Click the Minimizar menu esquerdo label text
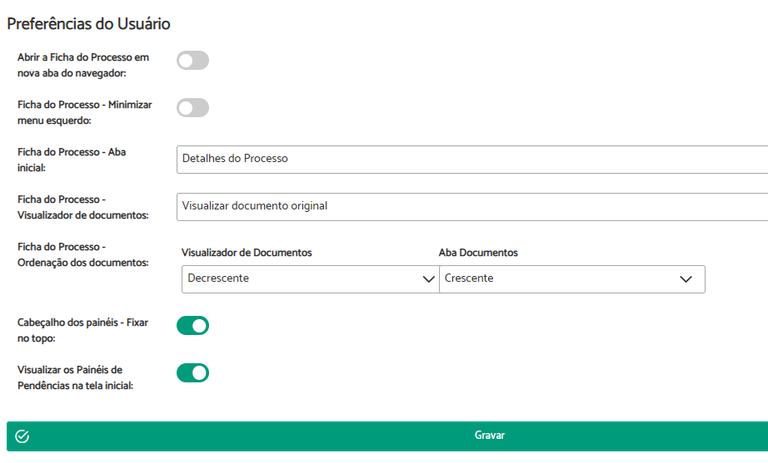The width and height of the screenshot is (768, 463). pyautogui.click(x=85, y=113)
